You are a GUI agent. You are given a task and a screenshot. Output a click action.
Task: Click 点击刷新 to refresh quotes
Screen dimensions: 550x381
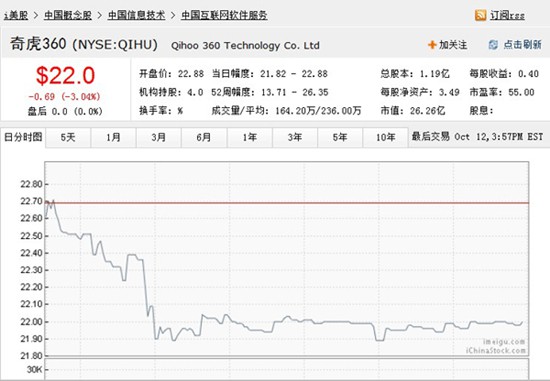coord(522,45)
